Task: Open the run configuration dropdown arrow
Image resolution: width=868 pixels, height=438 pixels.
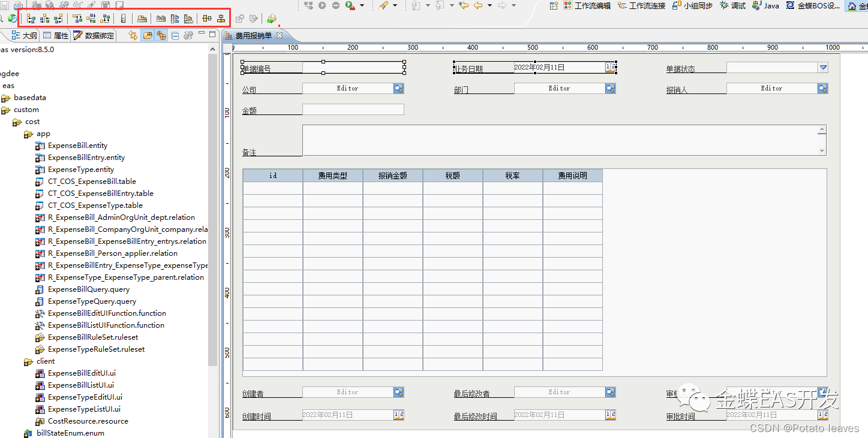Action: (362, 5)
